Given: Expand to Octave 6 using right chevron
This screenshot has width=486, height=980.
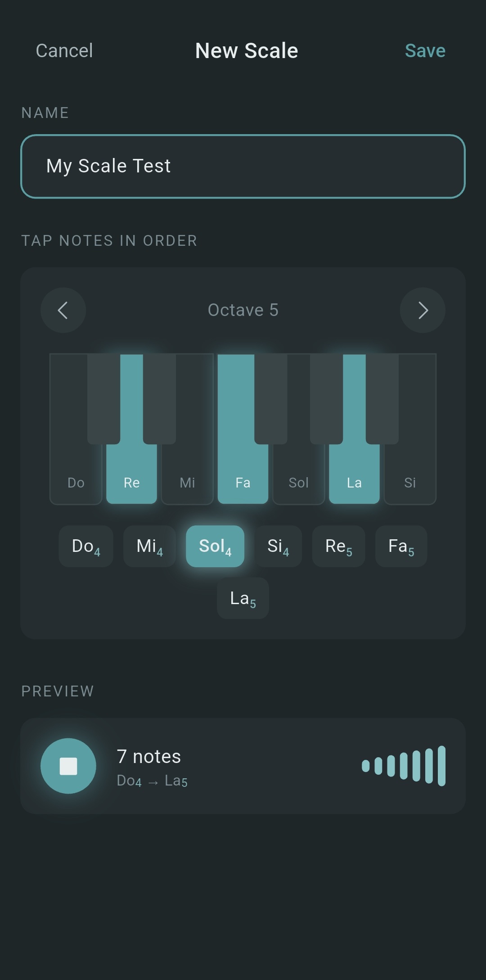Looking at the screenshot, I should [422, 310].
